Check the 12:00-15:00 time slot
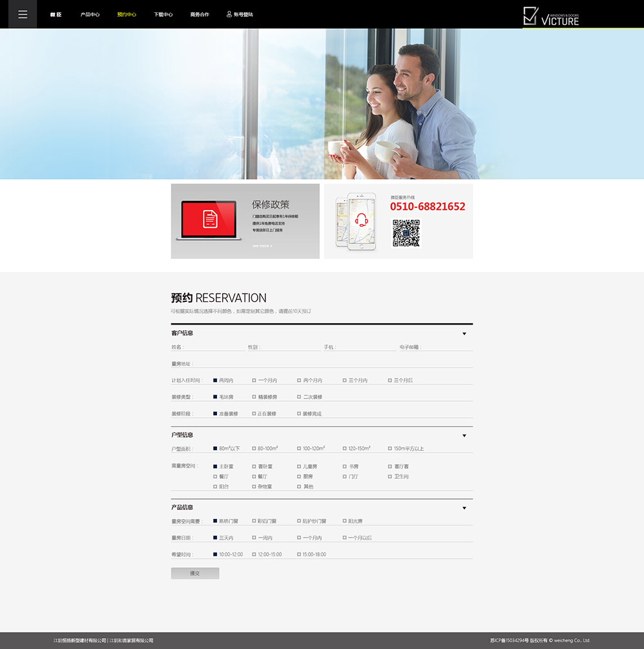Screen dimensions: 644x649 (x=254, y=554)
